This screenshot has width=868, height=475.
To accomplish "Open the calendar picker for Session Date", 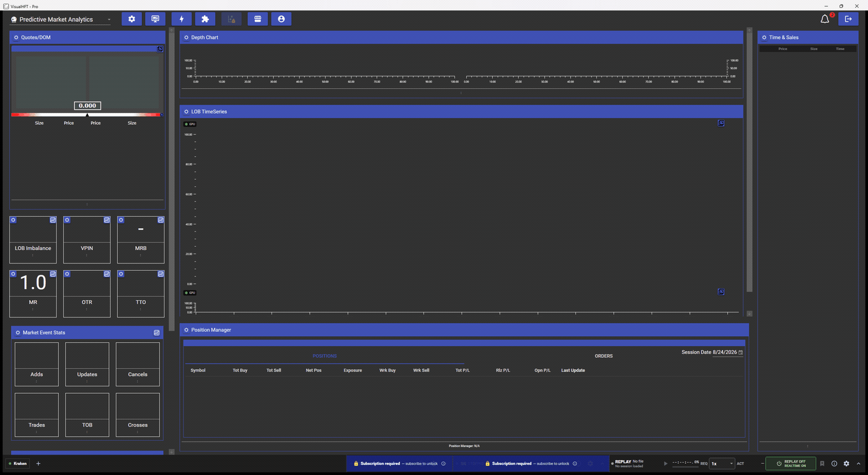I will pyautogui.click(x=740, y=352).
